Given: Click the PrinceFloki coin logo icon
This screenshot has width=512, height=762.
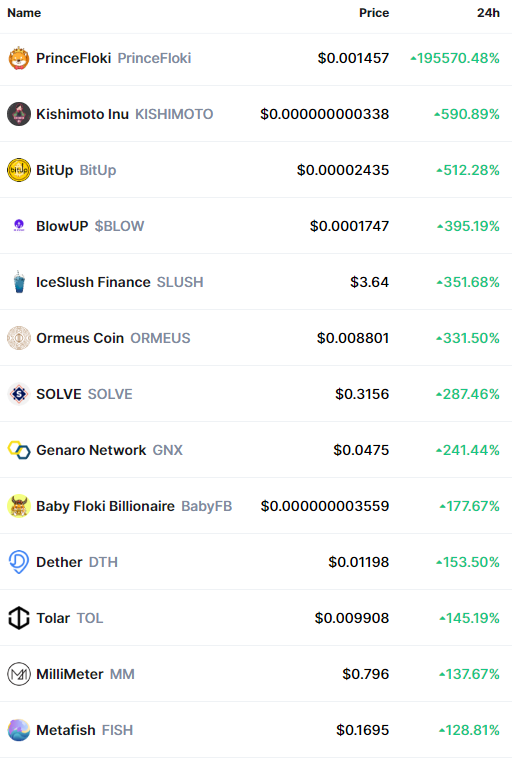Looking at the screenshot, I should (19, 58).
